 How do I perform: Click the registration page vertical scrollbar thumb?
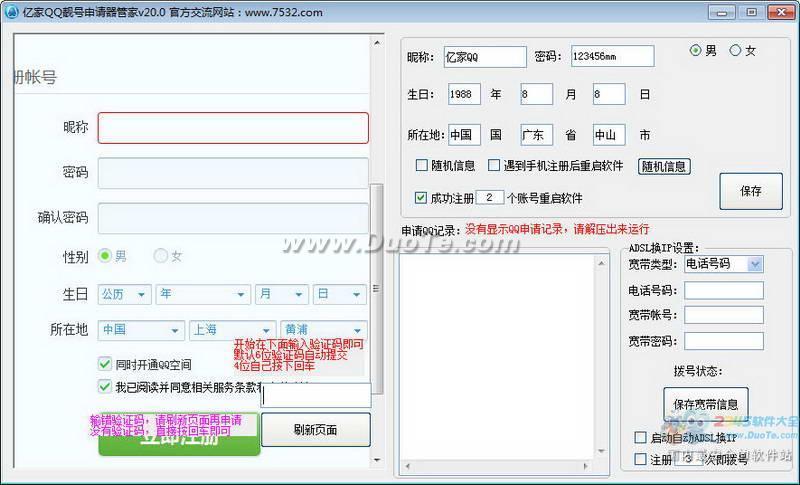pyautogui.click(x=377, y=289)
